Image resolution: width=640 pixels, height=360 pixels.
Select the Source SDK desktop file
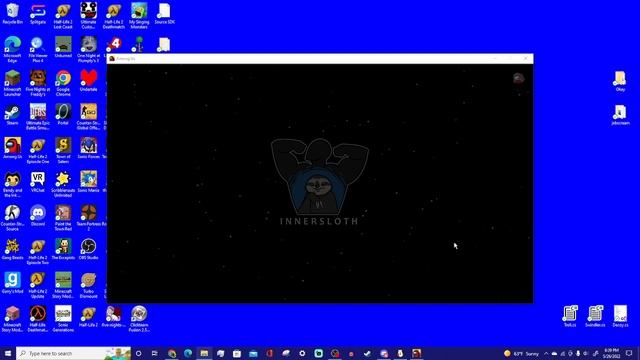click(x=164, y=13)
